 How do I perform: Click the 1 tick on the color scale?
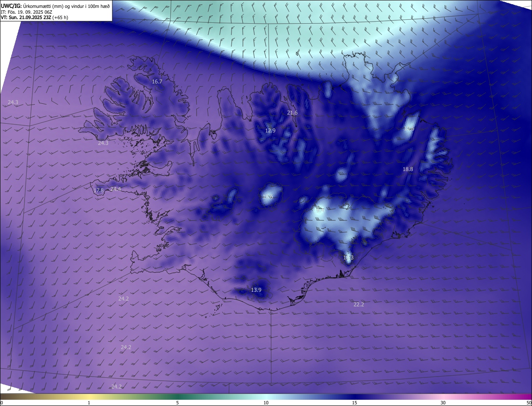point(89,403)
